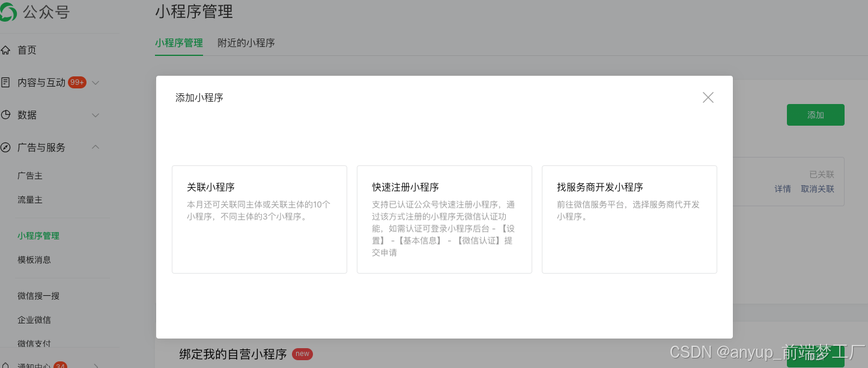Expand the 内容与互动 menu chevron
This screenshot has height=368, width=868.
[x=96, y=82]
